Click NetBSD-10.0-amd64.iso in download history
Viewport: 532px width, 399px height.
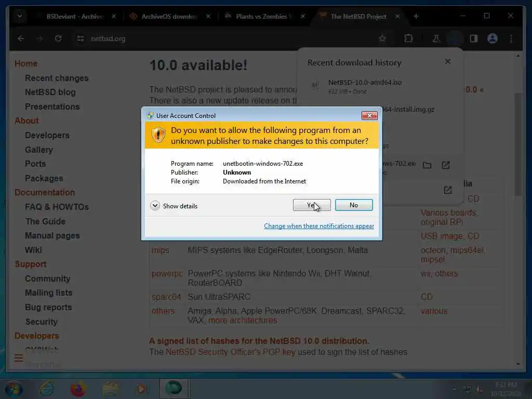pos(365,83)
